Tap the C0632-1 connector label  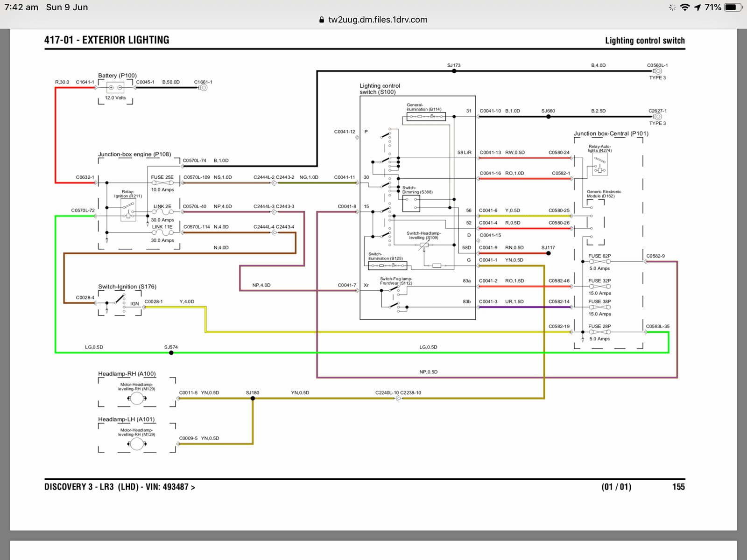click(85, 177)
